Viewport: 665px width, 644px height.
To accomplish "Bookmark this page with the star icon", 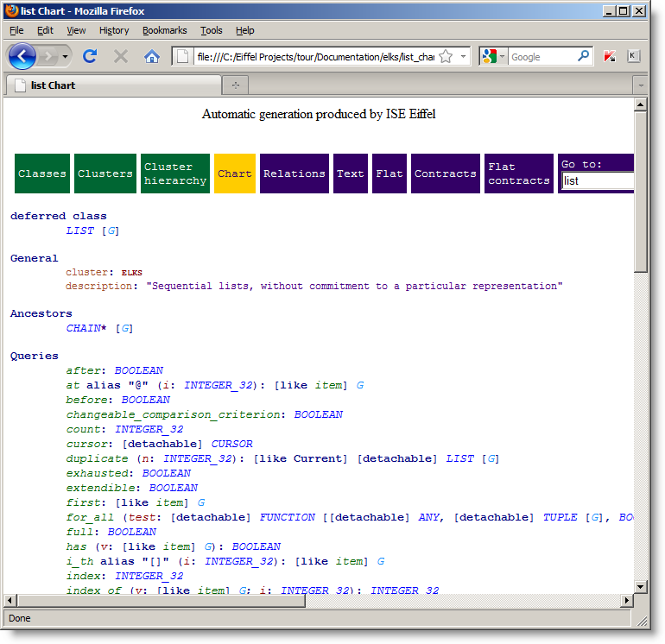I will tap(446, 57).
